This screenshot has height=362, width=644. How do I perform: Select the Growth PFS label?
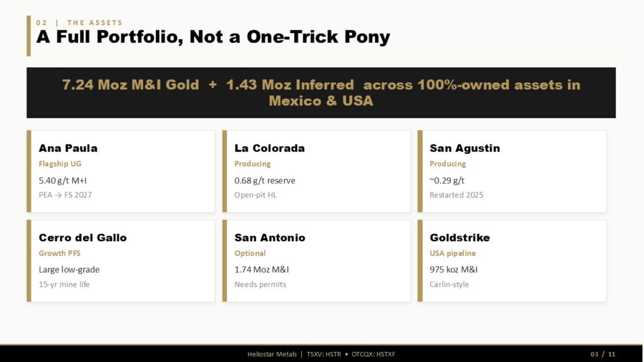60,253
